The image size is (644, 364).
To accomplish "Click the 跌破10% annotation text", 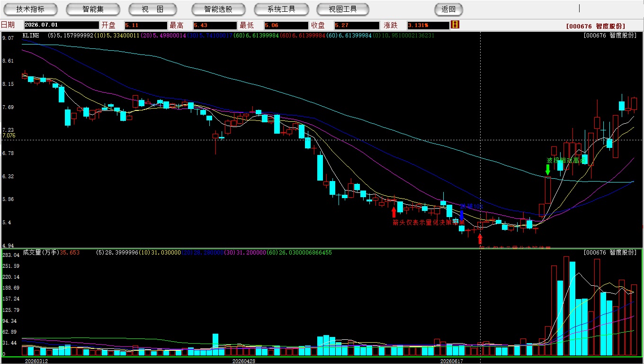I will 471,207.
